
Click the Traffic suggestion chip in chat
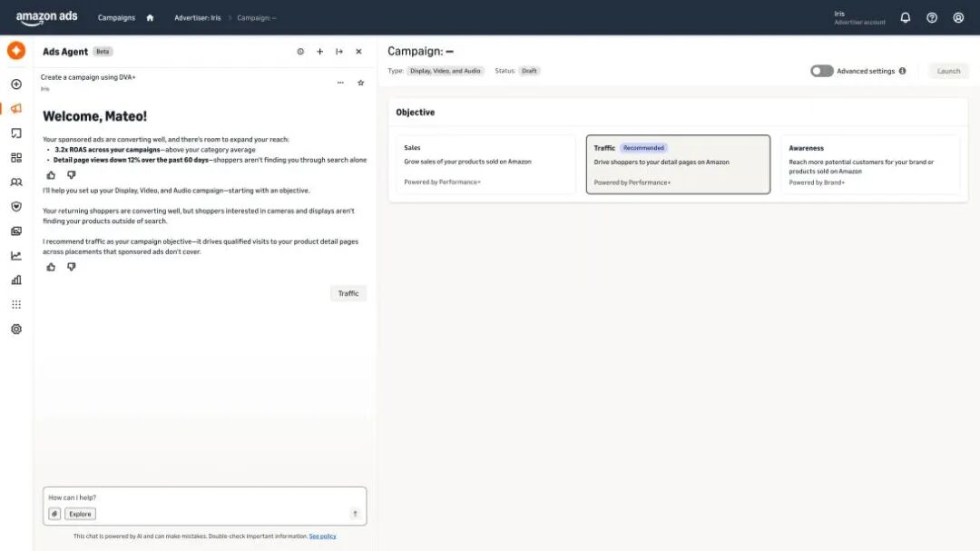[348, 293]
